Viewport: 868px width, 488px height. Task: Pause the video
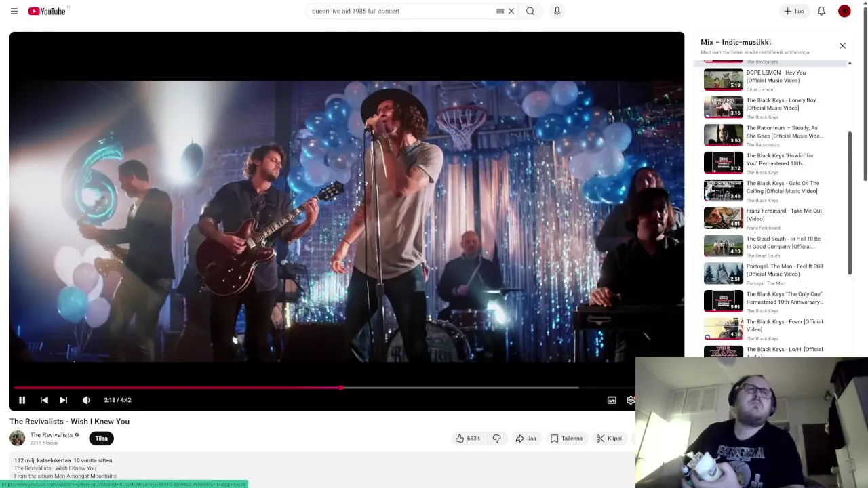click(22, 400)
